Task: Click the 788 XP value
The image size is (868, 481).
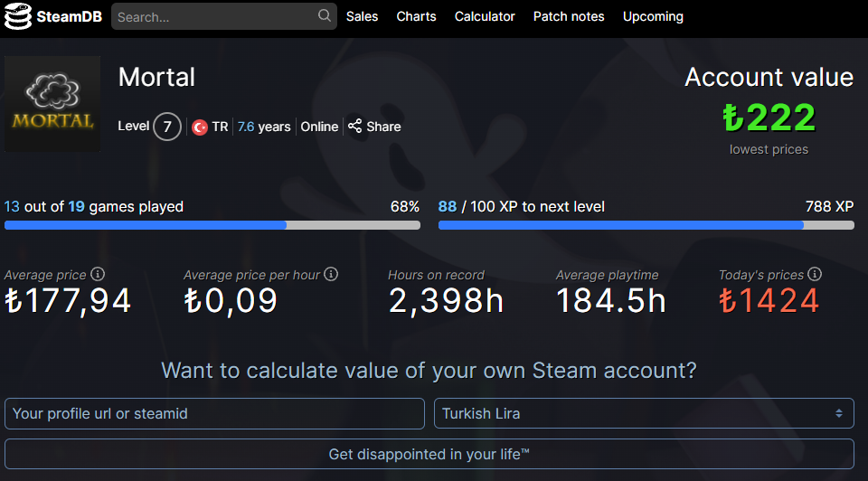Action: pyautogui.click(x=829, y=207)
